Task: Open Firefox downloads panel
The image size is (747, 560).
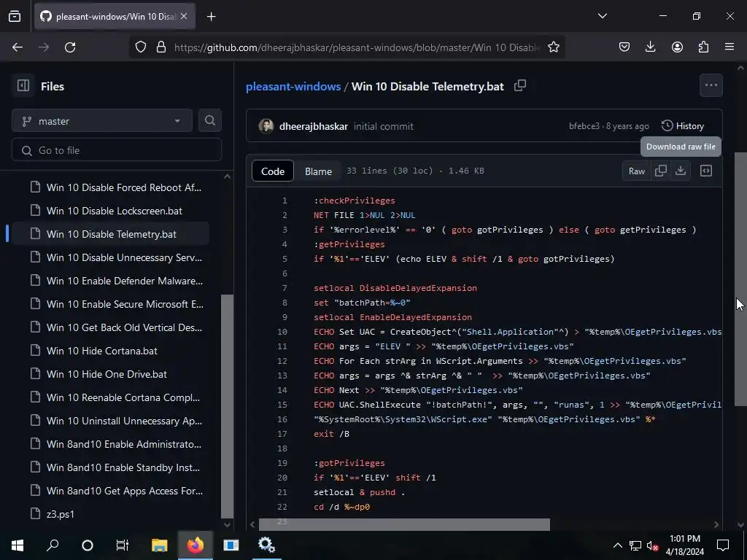Action: (650, 47)
